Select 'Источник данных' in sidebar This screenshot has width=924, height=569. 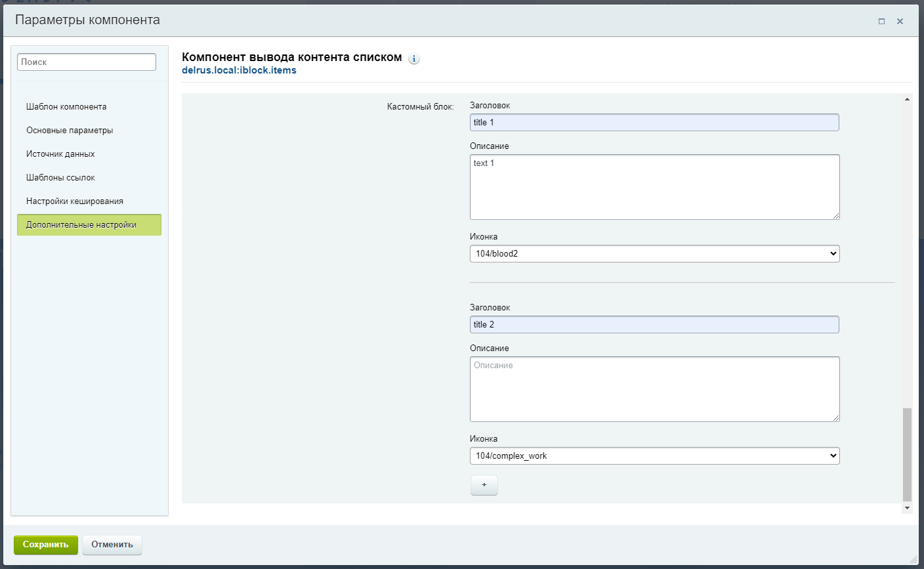coord(60,154)
